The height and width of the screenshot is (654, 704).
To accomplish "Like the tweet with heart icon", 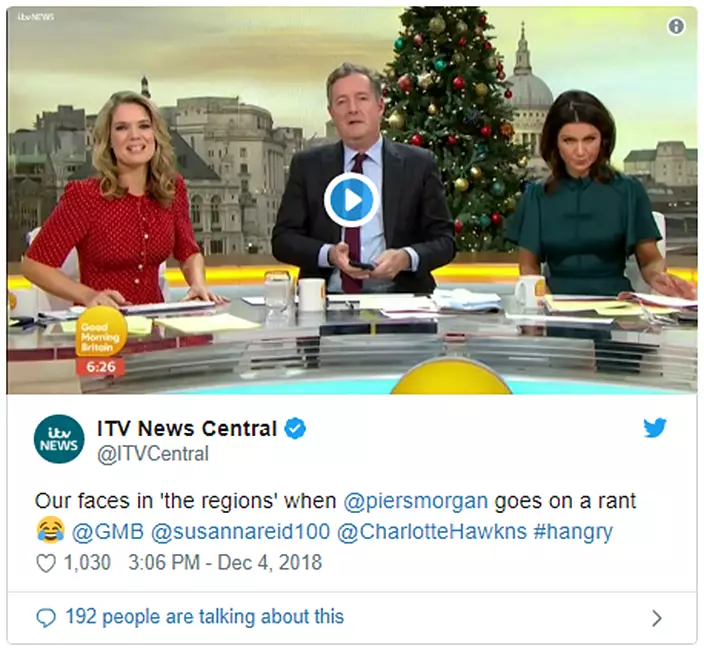I will (x=46, y=563).
